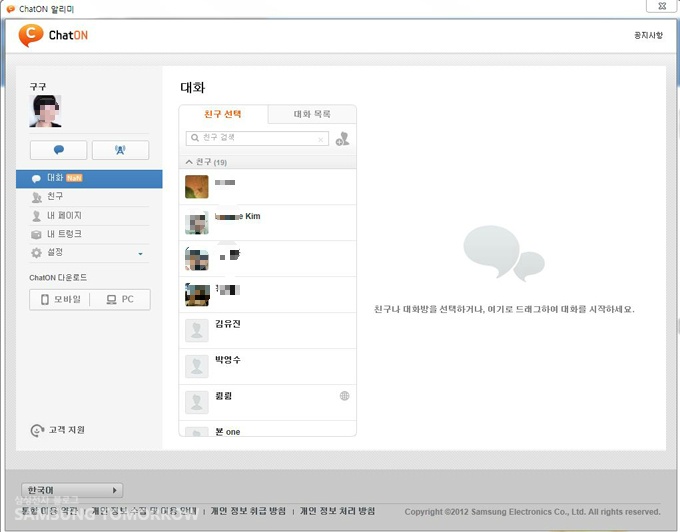The image size is (680, 532).
Task: Click the 설정 gear icon
Action: [36, 253]
